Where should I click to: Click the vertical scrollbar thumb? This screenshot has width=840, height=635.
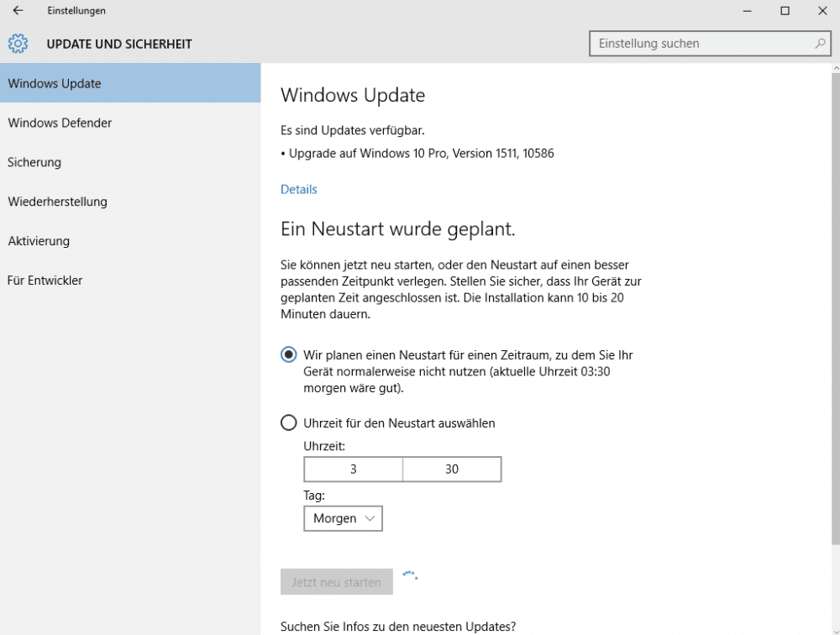[836, 308]
